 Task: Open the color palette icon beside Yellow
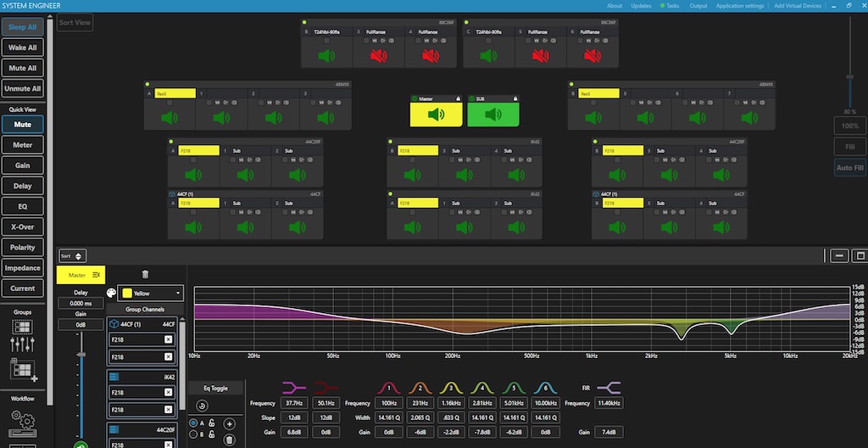(x=110, y=293)
